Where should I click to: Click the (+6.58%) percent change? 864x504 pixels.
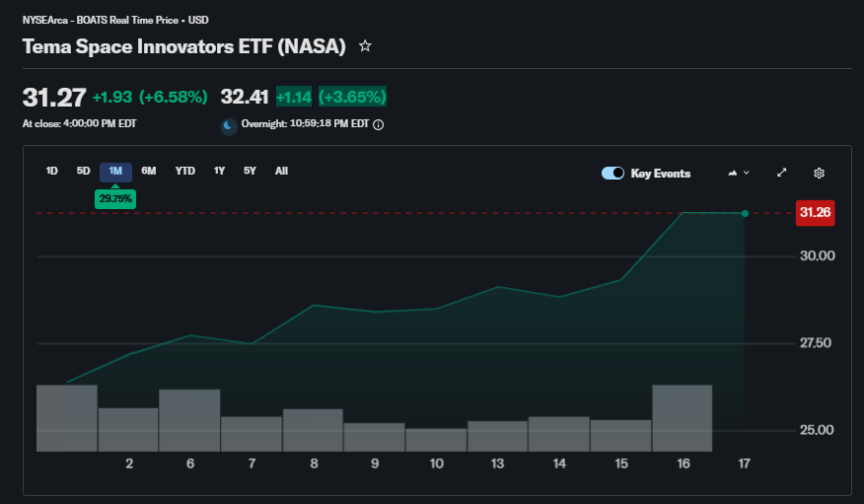coord(173,98)
